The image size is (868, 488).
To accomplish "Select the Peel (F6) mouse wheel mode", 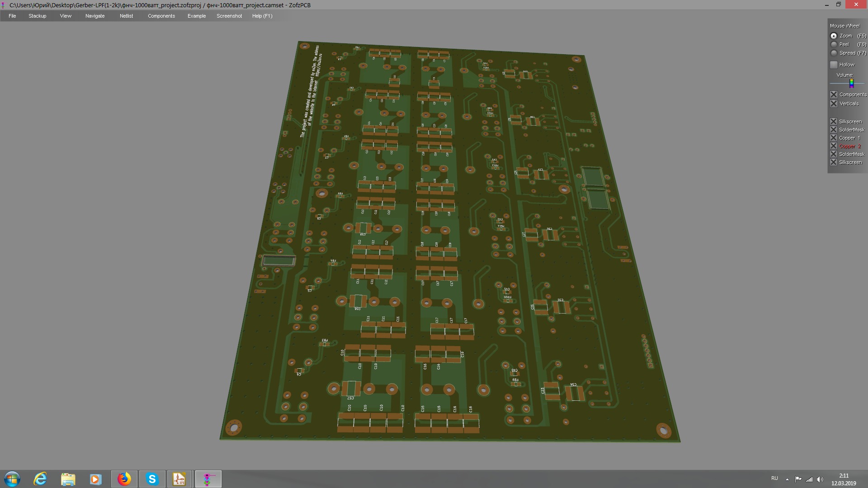I will [x=834, y=44].
